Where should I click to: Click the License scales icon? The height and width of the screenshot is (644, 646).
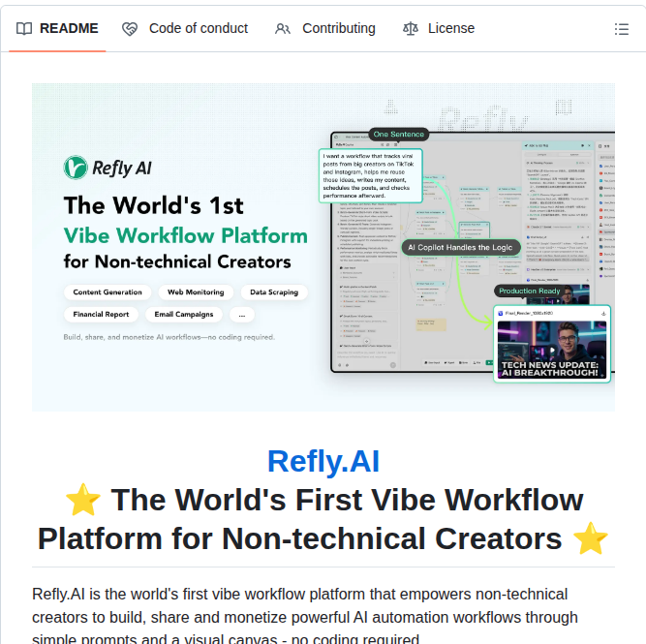coord(411,29)
